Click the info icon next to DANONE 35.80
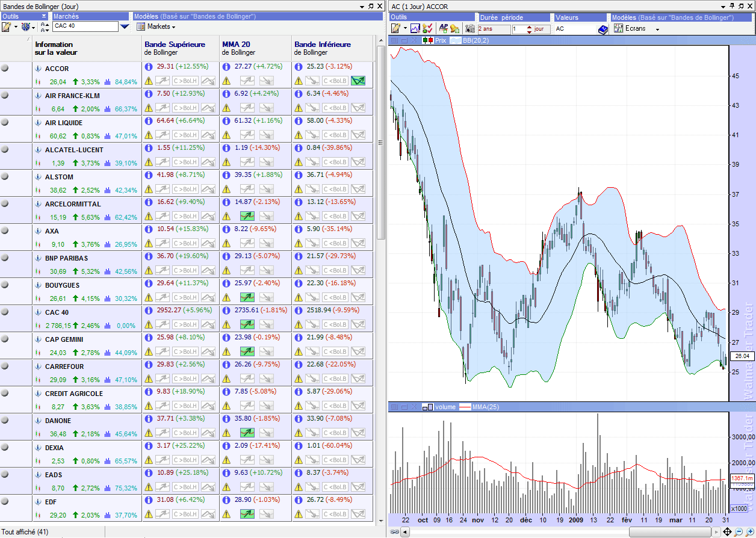The height and width of the screenshot is (538, 756). point(226,418)
